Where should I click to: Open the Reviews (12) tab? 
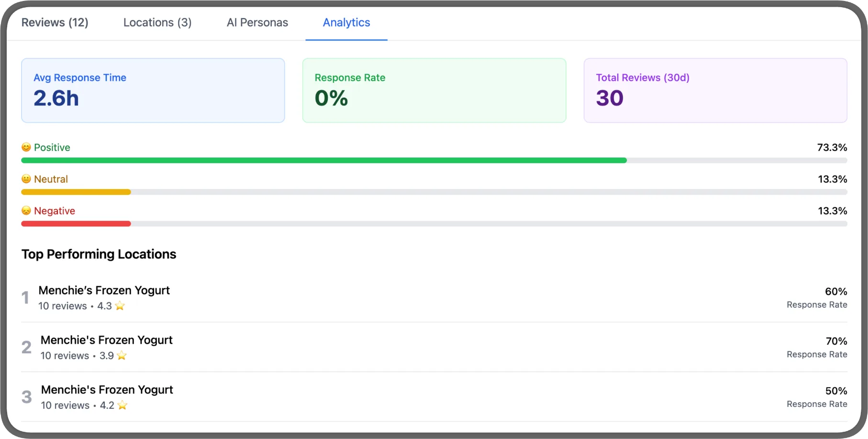coord(55,23)
